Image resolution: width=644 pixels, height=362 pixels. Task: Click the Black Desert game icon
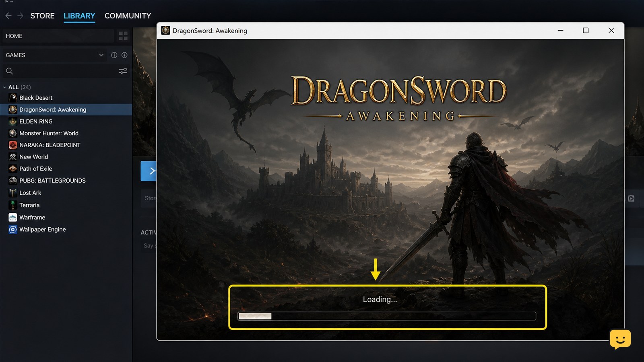pos(13,98)
